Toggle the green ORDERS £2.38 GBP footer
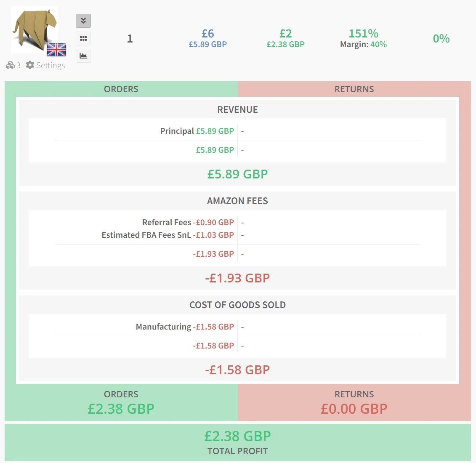This screenshot has height=463, width=476. [121, 402]
